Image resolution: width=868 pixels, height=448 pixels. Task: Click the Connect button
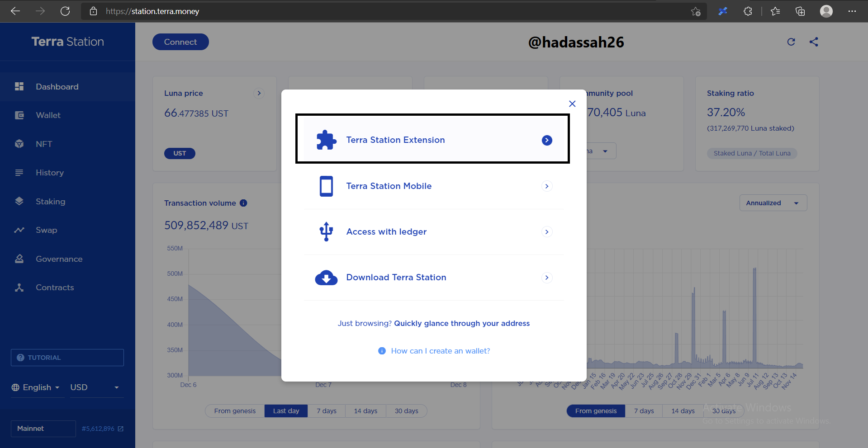180,42
